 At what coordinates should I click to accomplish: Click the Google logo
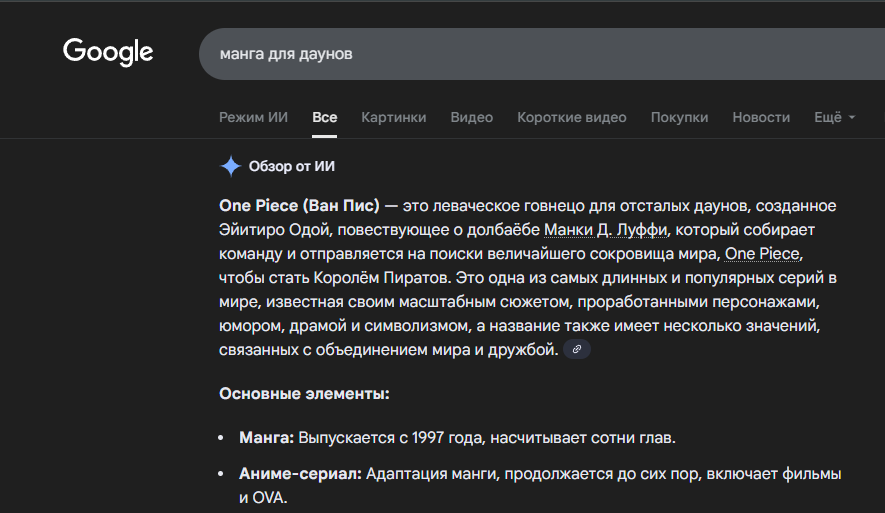click(108, 51)
